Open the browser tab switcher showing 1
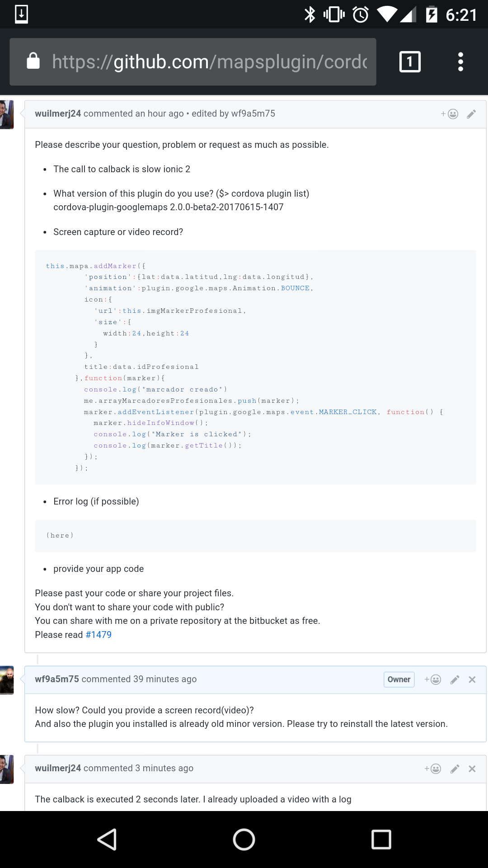488x868 pixels. coord(409,61)
